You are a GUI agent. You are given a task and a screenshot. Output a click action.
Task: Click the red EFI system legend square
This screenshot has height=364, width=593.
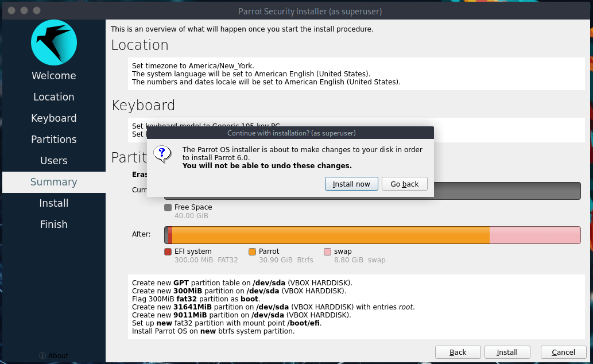tap(168, 251)
